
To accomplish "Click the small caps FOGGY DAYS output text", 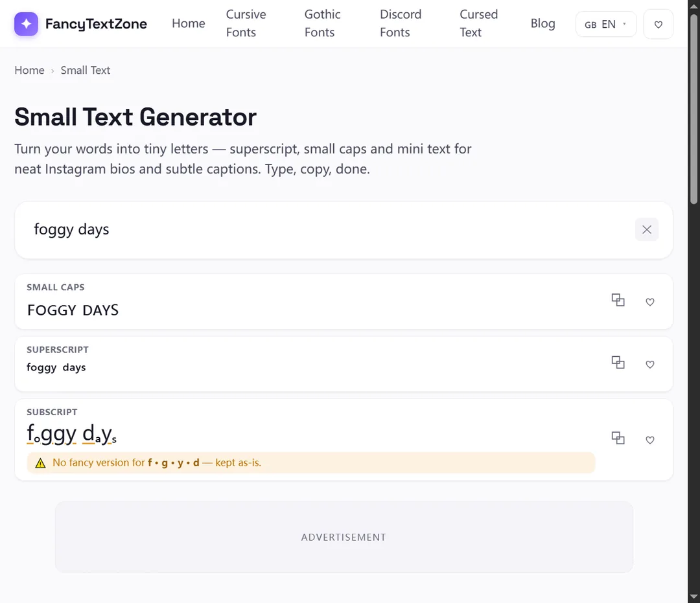I will 73,310.
